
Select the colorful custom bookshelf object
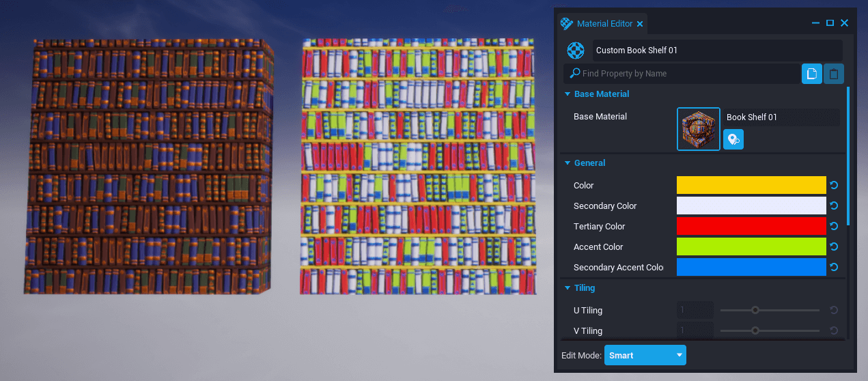[417, 166]
